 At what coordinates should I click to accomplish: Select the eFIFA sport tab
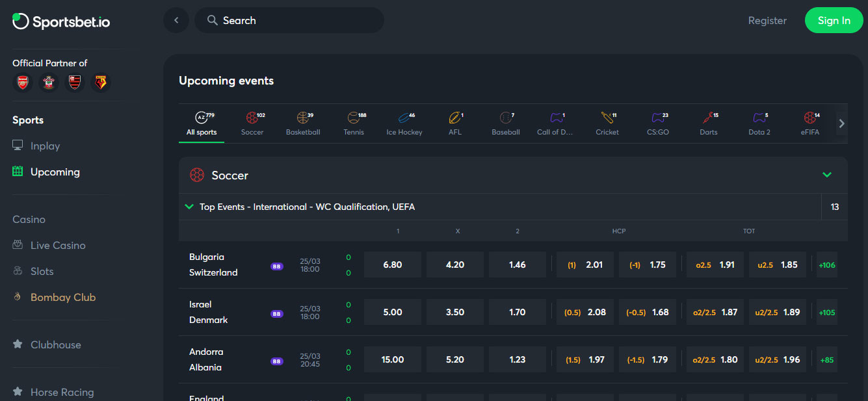click(x=810, y=124)
